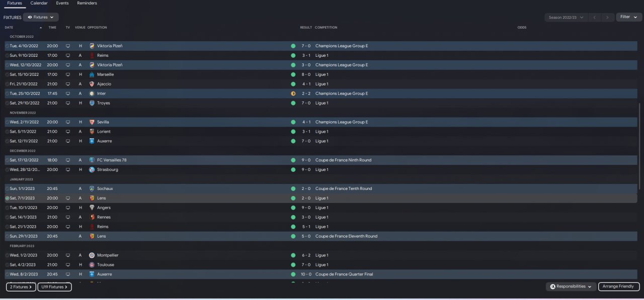Click TV broadcast icon on Troyes fixture
Screen dimensions: 644x300
tap(68, 103)
